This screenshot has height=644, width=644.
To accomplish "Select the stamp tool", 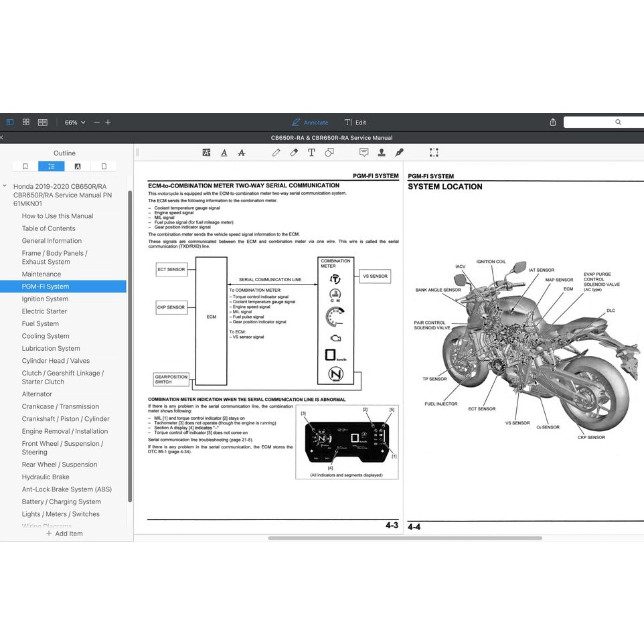I will [382, 153].
